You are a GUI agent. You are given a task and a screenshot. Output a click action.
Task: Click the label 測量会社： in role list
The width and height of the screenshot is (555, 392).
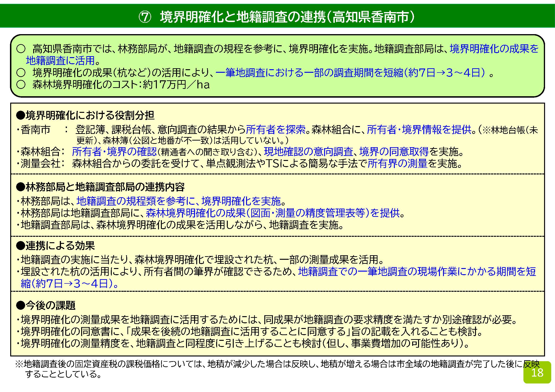pyautogui.click(x=42, y=164)
